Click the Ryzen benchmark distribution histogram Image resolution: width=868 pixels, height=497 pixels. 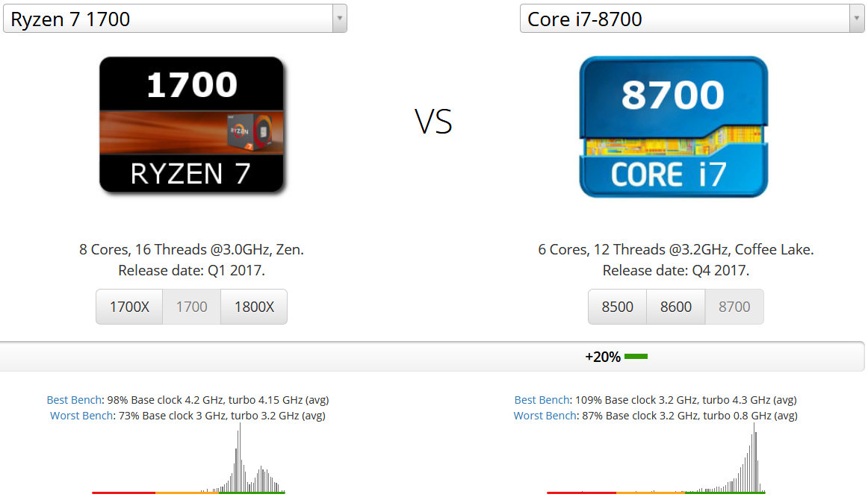[x=232, y=459]
